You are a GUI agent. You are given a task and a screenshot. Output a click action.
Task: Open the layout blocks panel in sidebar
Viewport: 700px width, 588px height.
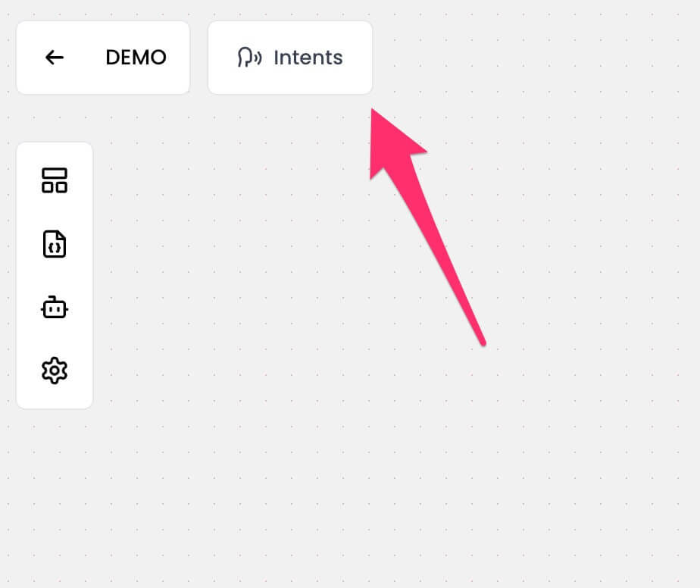[55, 180]
